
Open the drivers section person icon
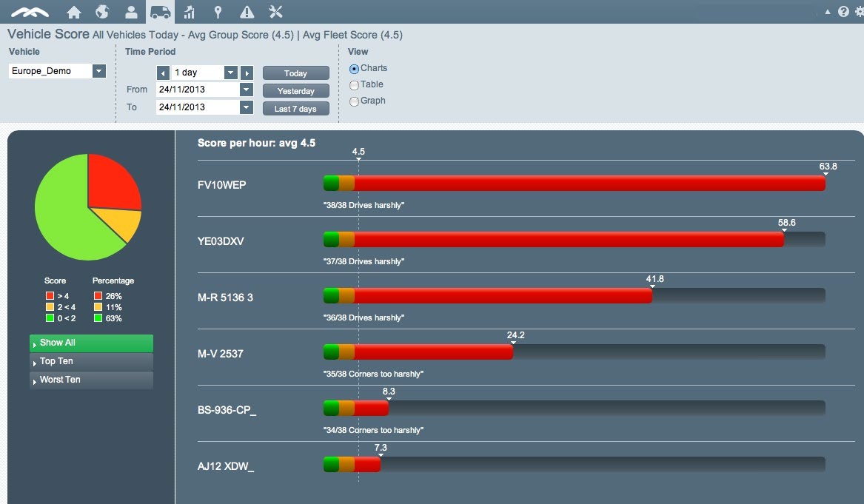[x=130, y=11]
